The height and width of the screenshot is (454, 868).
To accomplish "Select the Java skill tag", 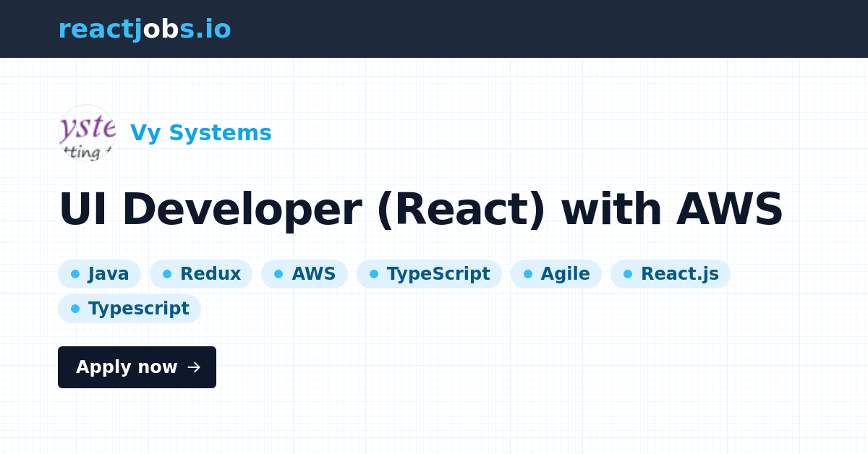I will click(x=99, y=273).
